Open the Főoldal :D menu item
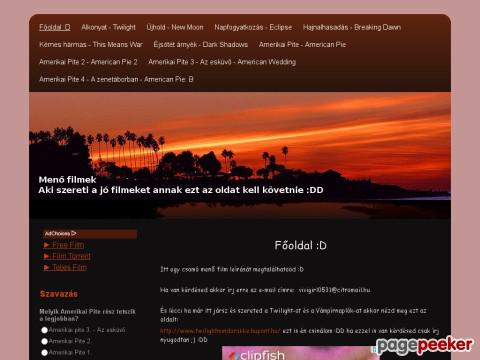The width and height of the screenshot is (480, 360). coord(55,27)
